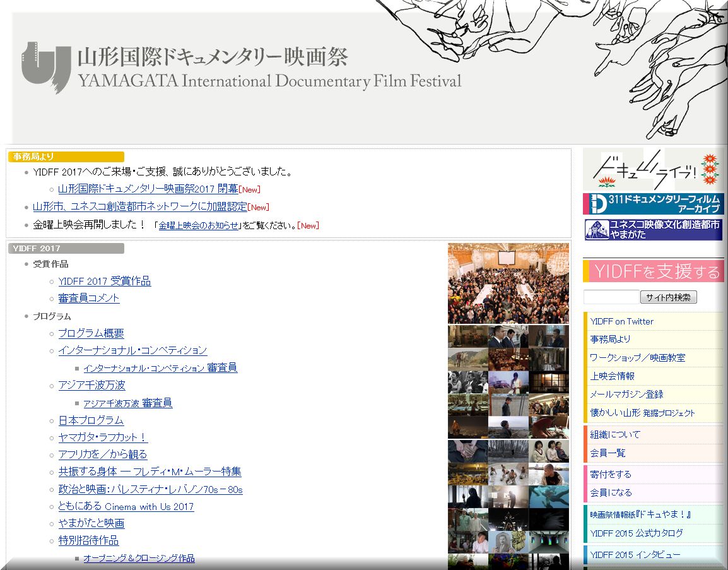Click the YIDFF 2017 section heading

click(x=66, y=249)
